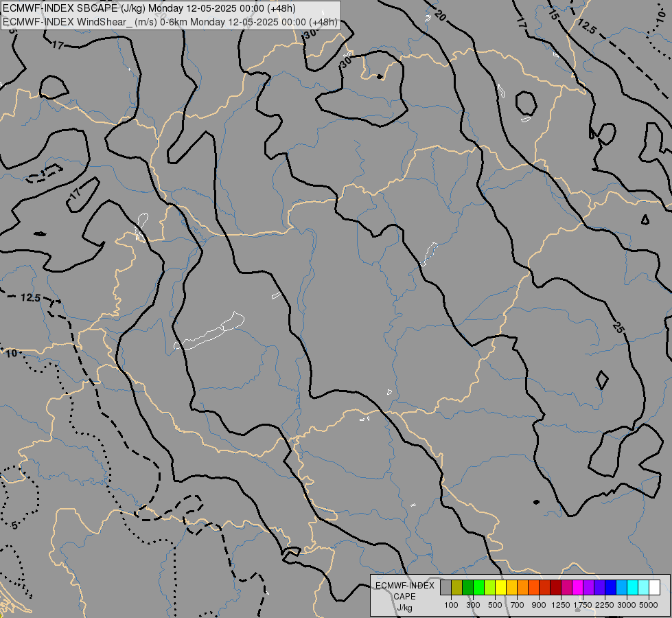
Task: Click the 5000 legend value
Action: tap(649, 605)
